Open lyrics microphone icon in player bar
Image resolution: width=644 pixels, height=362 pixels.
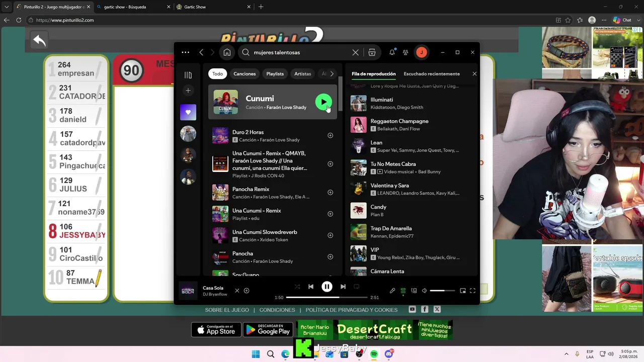click(392, 291)
